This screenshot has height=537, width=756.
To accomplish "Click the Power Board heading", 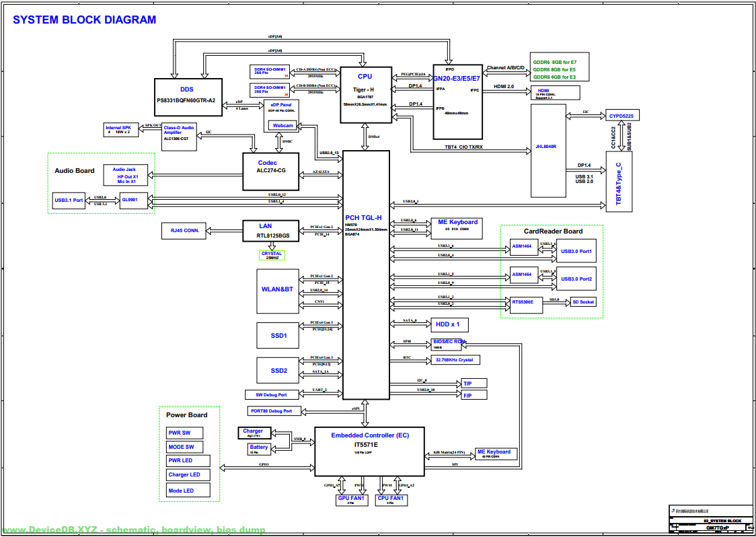I will (x=187, y=415).
